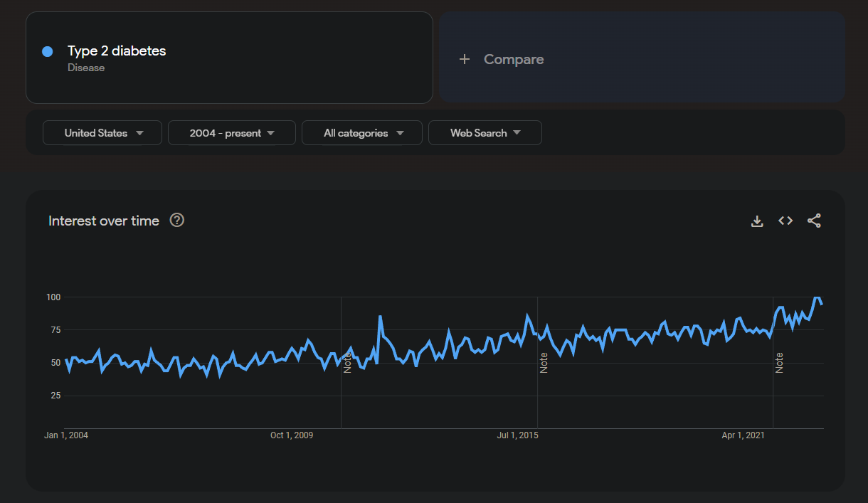Click the share icon on chart
The image size is (868, 503).
click(814, 221)
